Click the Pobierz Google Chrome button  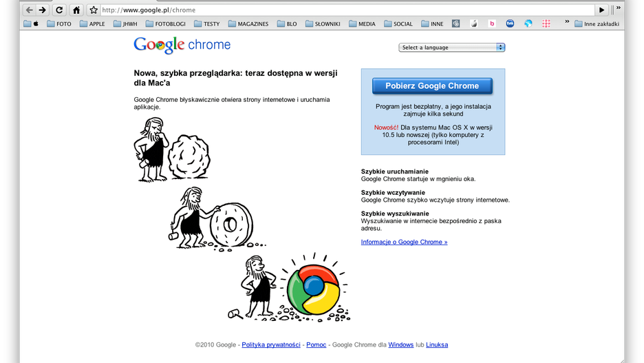(x=432, y=86)
